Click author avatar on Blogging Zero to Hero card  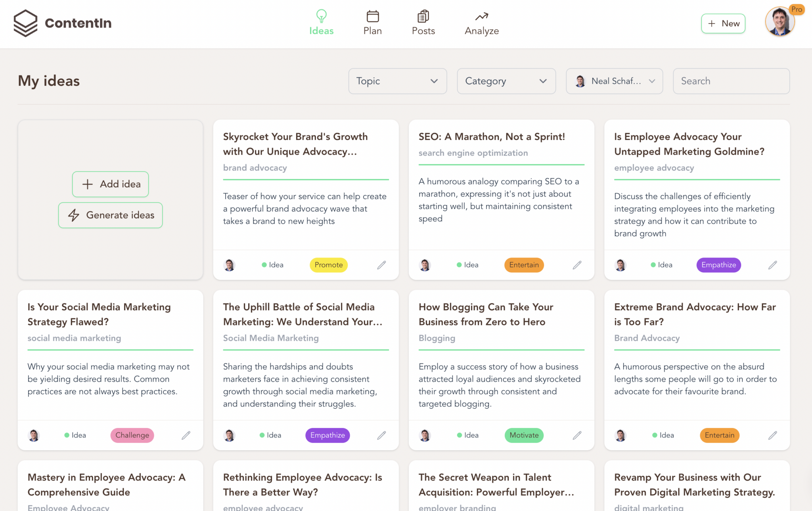pyautogui.click(x=425, y=435)
